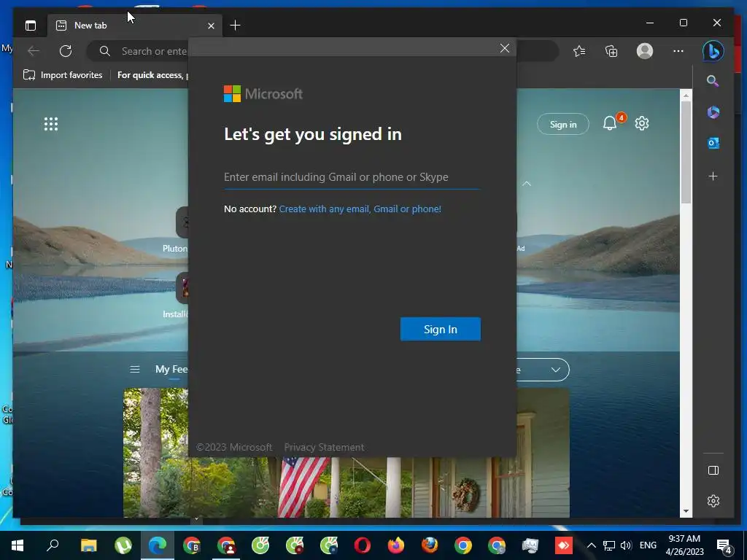Image resolution: width=747 pixels, height=560 pixels.
Task: Open the apps grid launcher
Action: coord(51,124)
